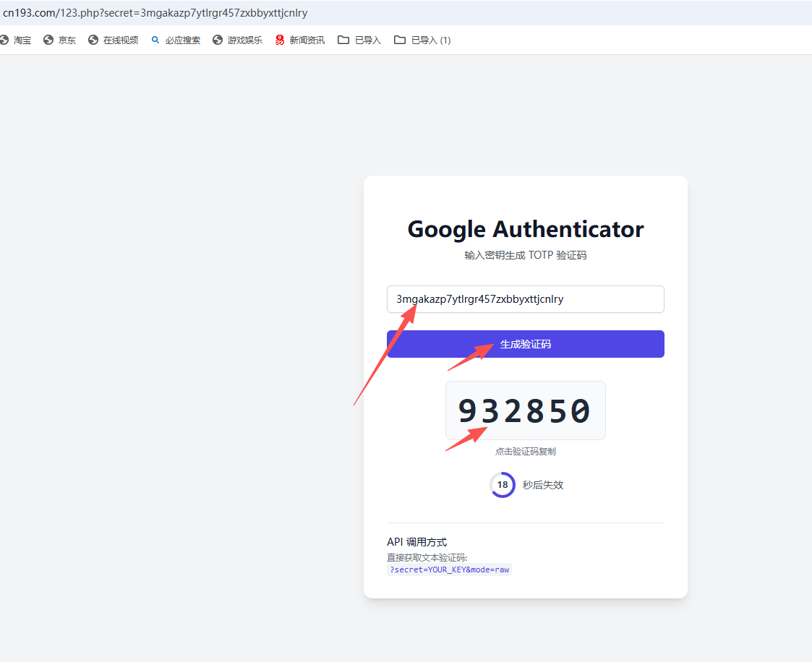This screenshot has width=812, height=662.
Task: Click the 在线视频 bookmark globe icon
Action: pos(93,40)
